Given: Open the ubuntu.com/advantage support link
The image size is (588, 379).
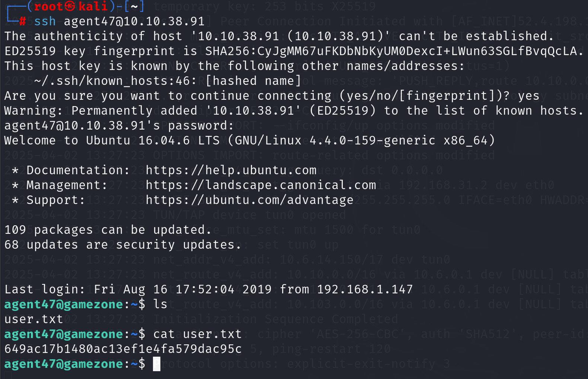Looking at the screenshot, I should tap(249, 200).
